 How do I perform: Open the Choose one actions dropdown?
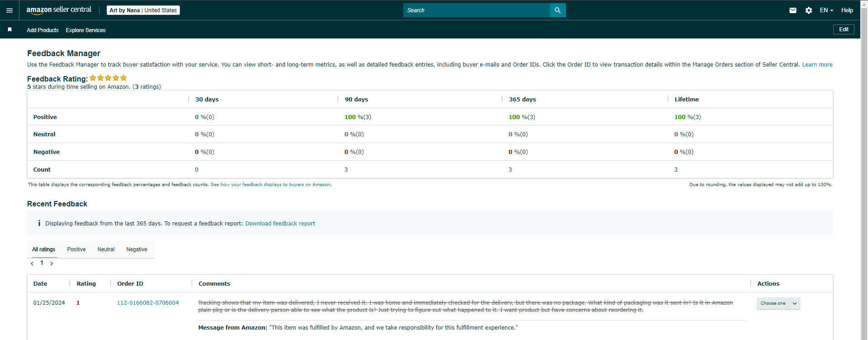pyautogui.click(x=778, y=303)
